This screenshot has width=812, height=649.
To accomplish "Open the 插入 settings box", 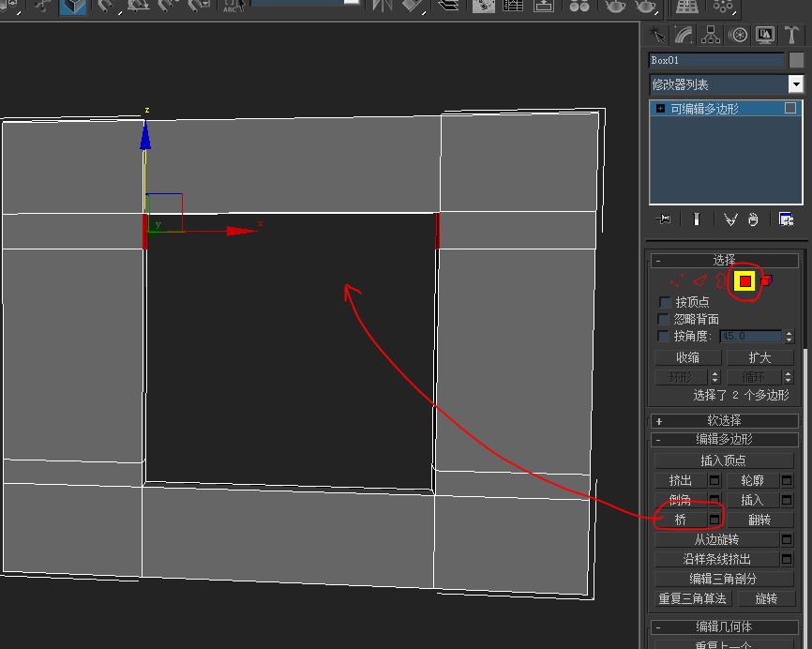I will 787,500.
